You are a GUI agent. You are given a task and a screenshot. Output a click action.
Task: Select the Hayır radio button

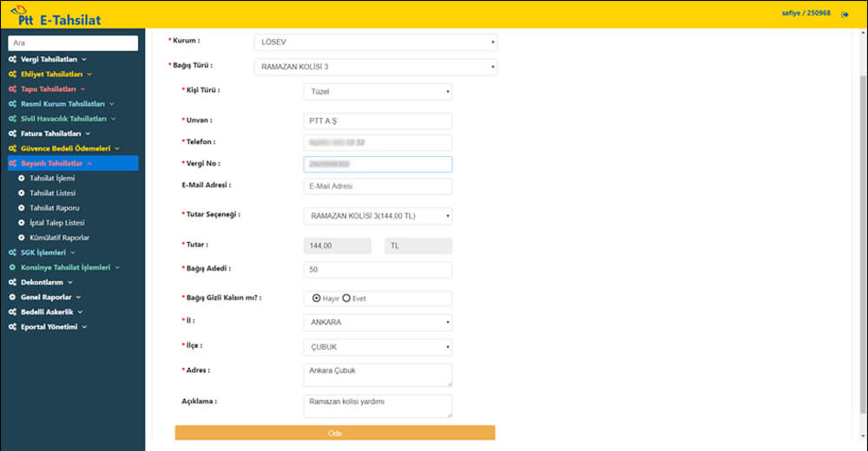pos(317,298)
